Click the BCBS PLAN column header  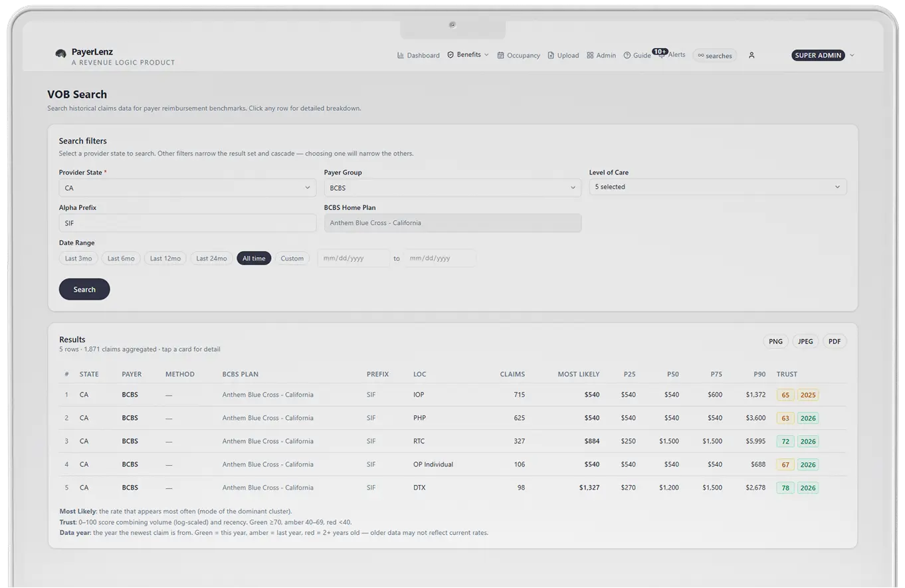tap(241, 374)
